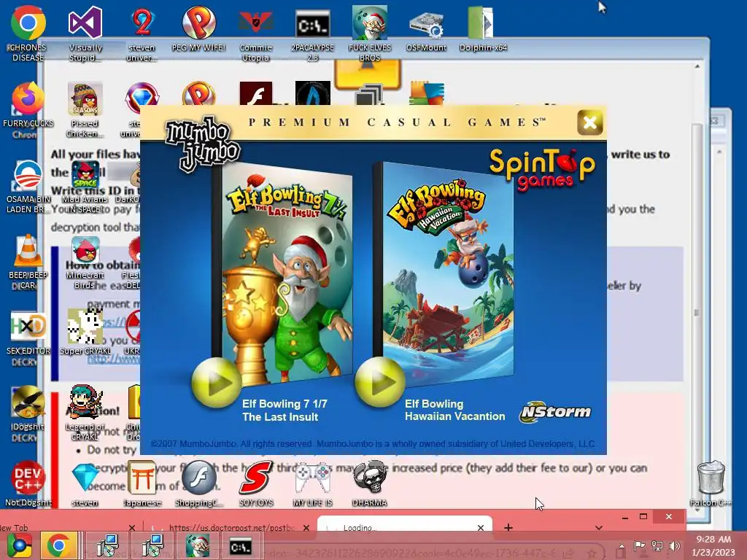The image size is (747, 560).
Task: Open the Visually Stupid Visual Studio icon
Action: pyautogui.click(x=85, y=34)
